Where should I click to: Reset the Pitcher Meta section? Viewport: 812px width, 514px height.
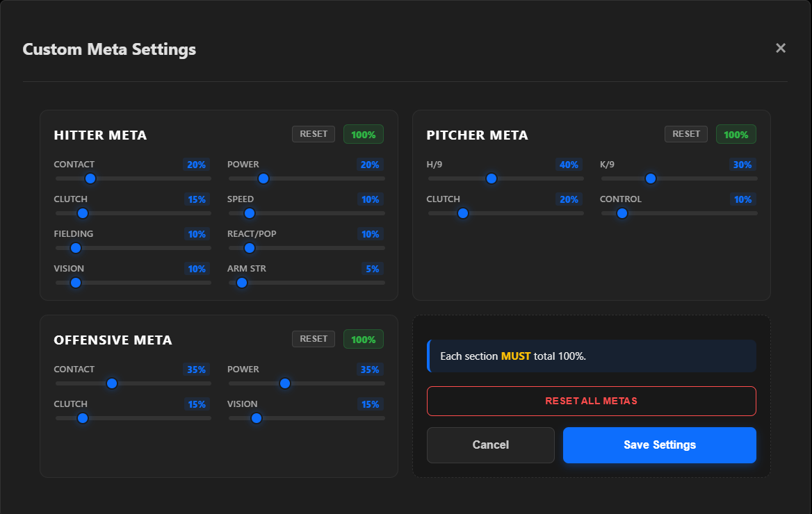coord(686,134)
